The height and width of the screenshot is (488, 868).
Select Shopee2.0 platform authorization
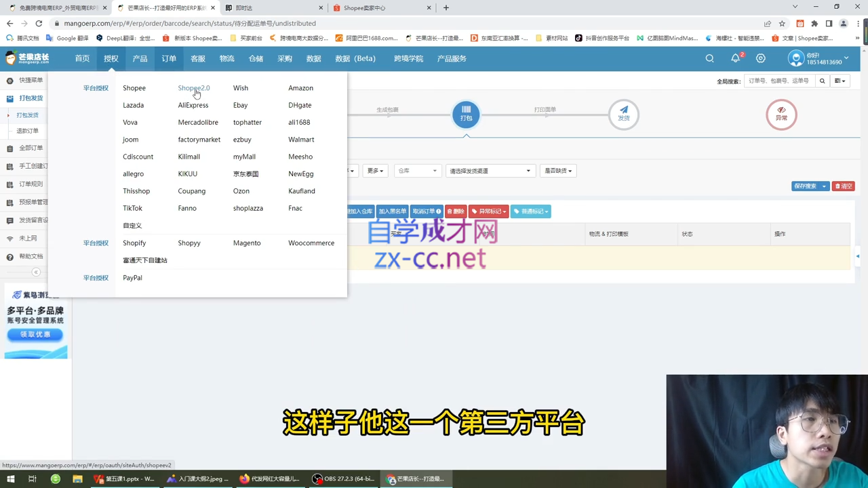tap(194, 88)
